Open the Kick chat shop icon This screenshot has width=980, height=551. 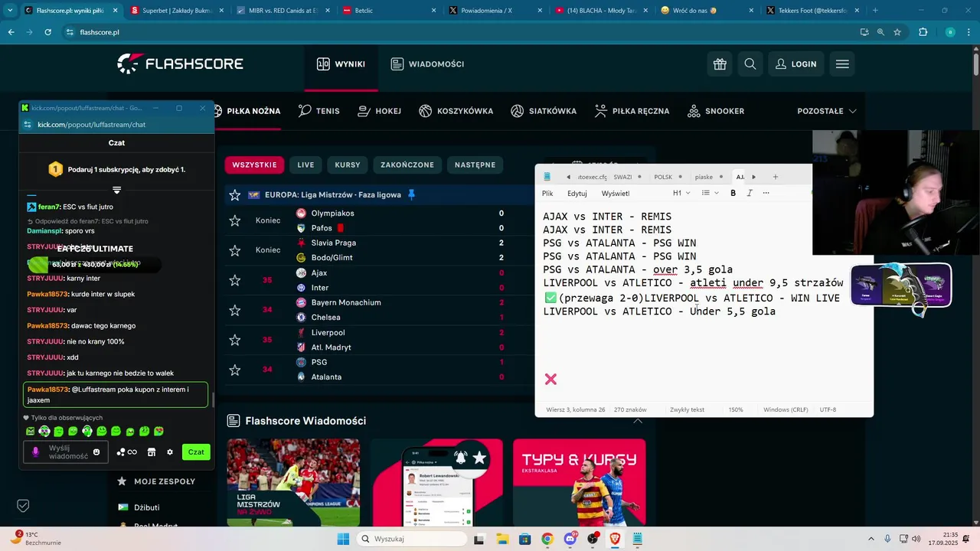click(x=152, y=452)
